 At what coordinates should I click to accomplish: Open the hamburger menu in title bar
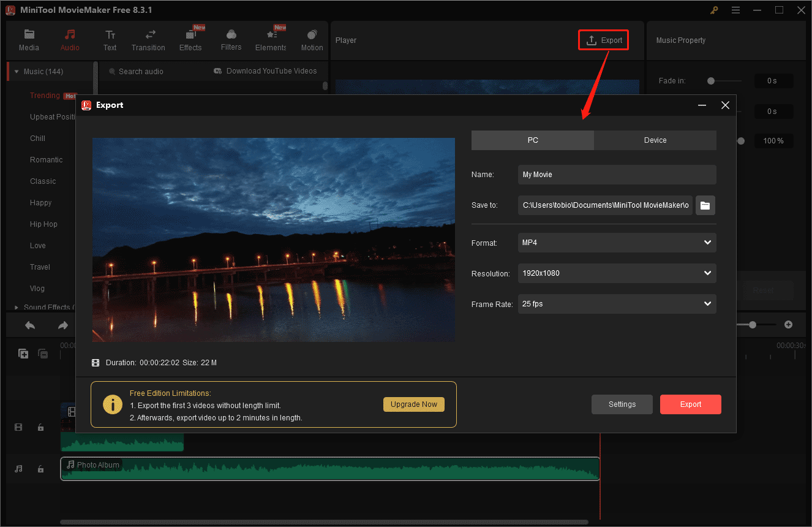(735, 10)
